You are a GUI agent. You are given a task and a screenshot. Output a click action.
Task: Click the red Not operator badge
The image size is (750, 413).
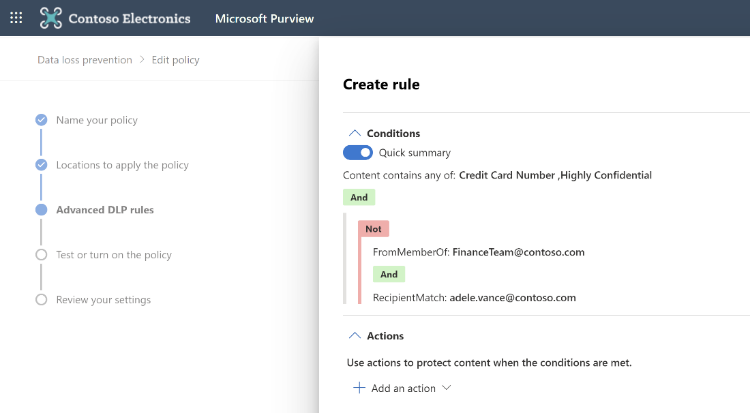pyautogui.click(x=373, y=229)
